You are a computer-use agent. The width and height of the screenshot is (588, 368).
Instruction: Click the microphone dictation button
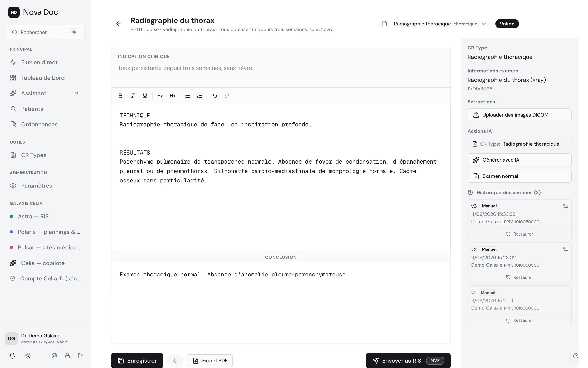tap(175, 360)
